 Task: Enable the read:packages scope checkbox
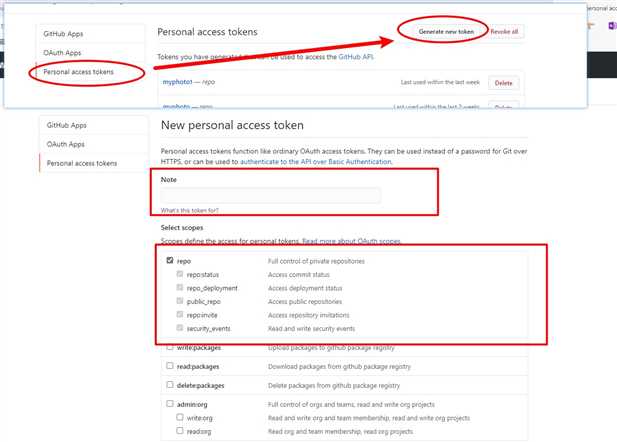pos(170,366)
